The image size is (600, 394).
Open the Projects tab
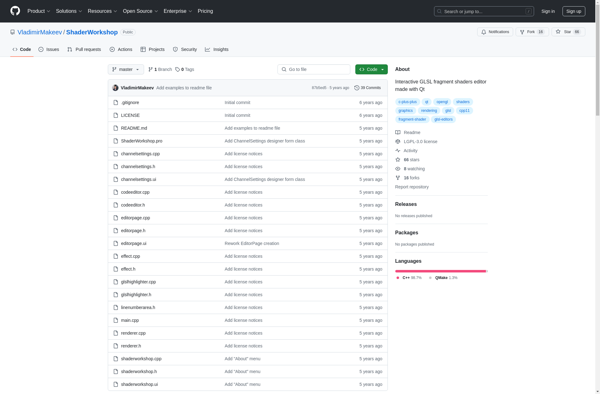tap(152, 49)
